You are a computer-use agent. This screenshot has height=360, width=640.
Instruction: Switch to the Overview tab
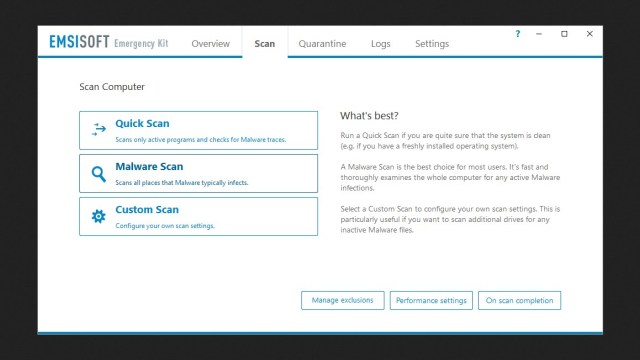[x=211, y=44]
